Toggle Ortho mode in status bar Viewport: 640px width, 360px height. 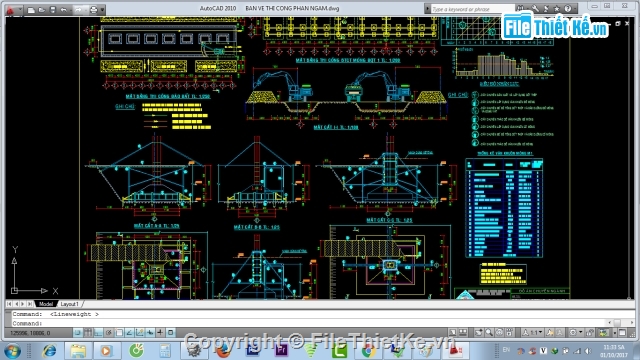point(98,333)
